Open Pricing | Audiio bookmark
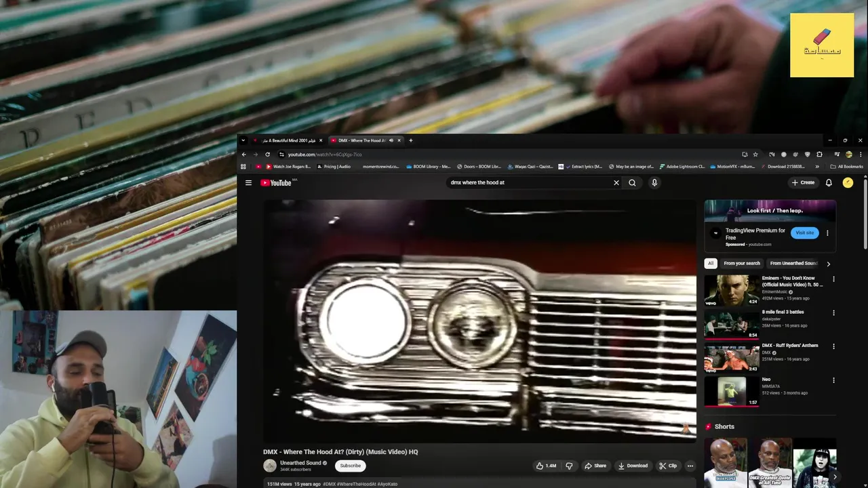868x488 pixels. coord(334,166)
